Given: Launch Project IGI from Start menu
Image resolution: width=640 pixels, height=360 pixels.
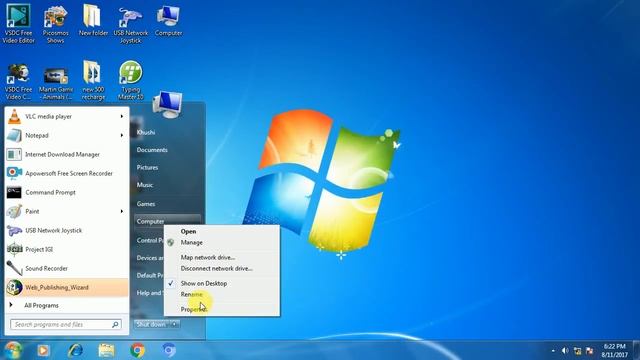Looking at the screenshot, I should (67, 249).
